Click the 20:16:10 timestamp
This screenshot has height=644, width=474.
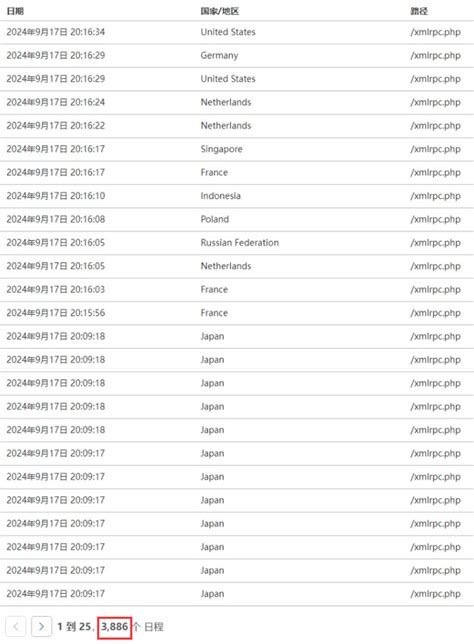pyautogui.click(x=55, y=196)
